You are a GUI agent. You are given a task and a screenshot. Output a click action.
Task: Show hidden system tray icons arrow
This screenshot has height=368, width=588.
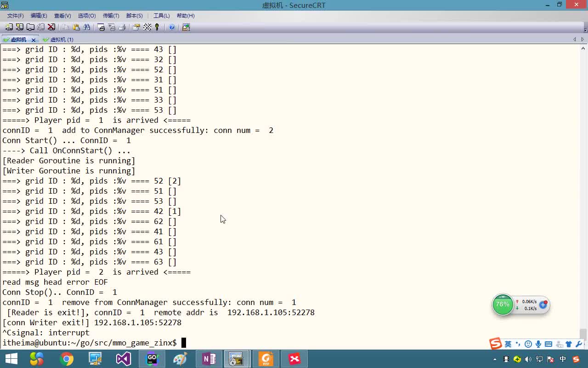[495, 359]
